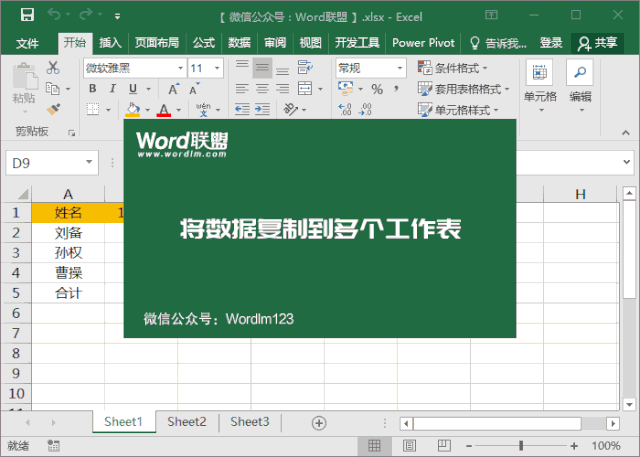Increase font size with larger A icon
This screenshot has width=640, height=457.
(x=173, y=89)
